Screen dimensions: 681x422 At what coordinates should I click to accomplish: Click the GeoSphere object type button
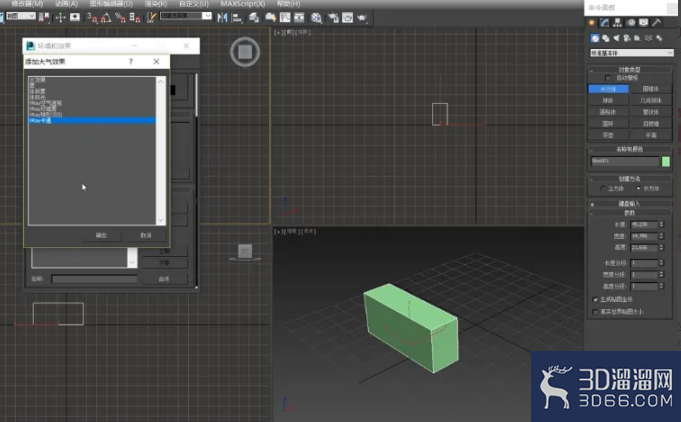pyautogui.click(x=651, y=100)
